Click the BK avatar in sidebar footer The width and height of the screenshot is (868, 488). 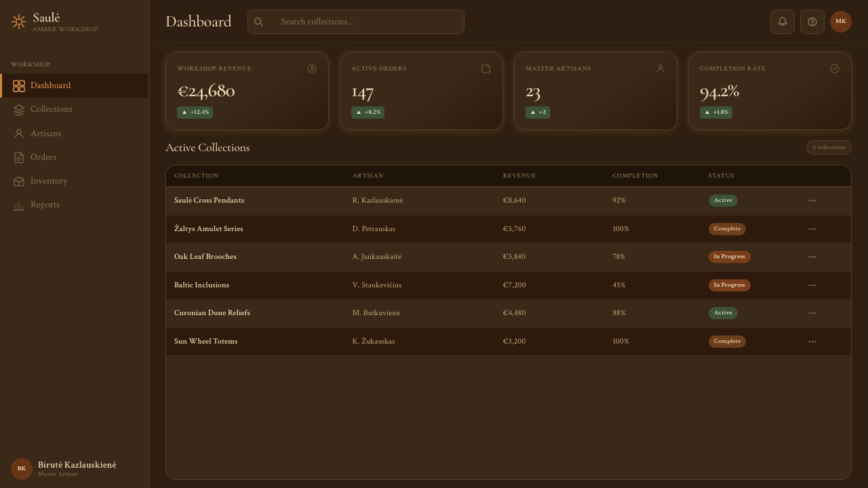point(22,469)
